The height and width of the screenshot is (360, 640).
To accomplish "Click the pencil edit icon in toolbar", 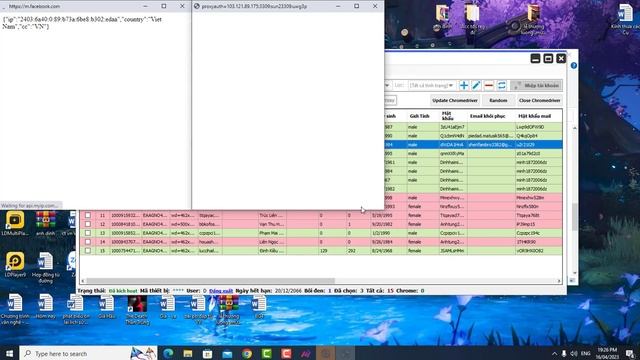I will 476,85.
